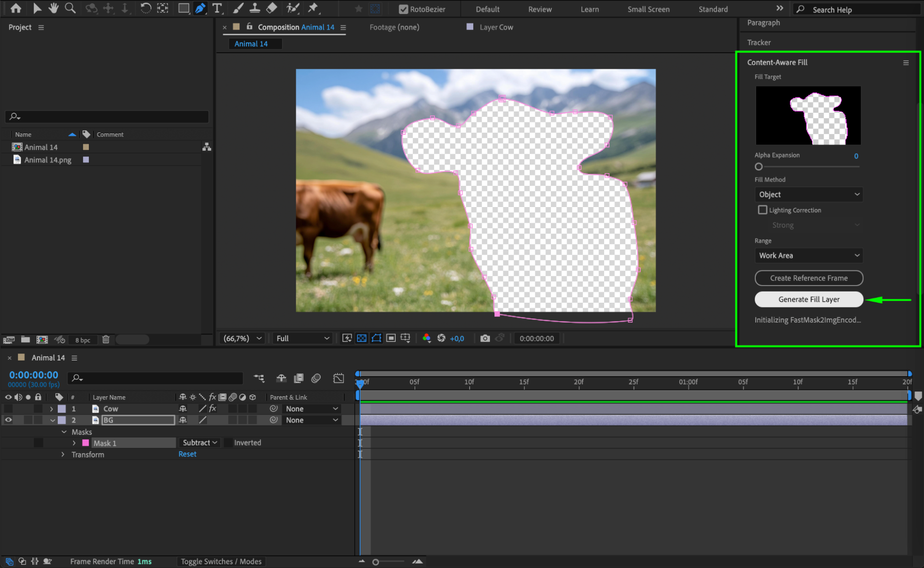924x568 pixels.
Task: Hide the BG layer with eye toggle
Action: tap(8, 420)
